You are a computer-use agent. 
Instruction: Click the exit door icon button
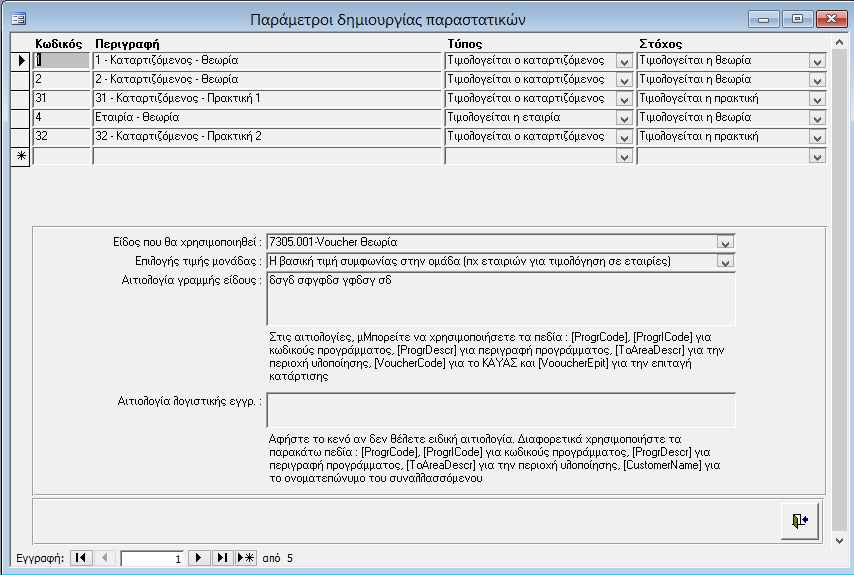[798, 520]
